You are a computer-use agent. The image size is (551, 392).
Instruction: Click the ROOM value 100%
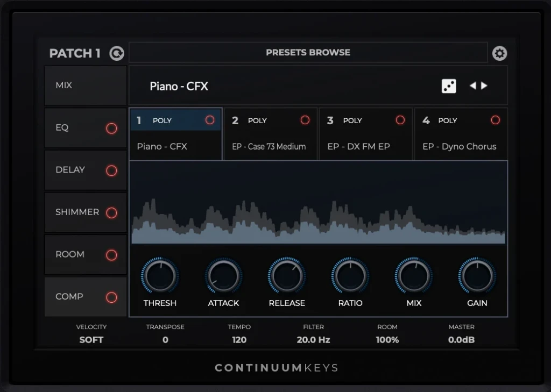[387, 340]
